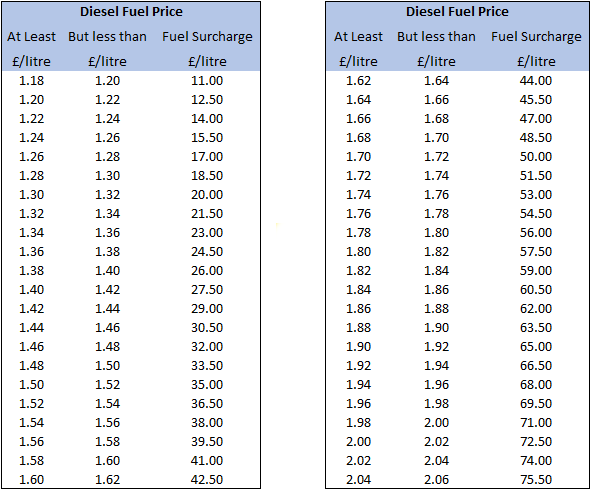Click the 47.00 surcharge entry
592x489 pixels.
(x=536, y=119)
